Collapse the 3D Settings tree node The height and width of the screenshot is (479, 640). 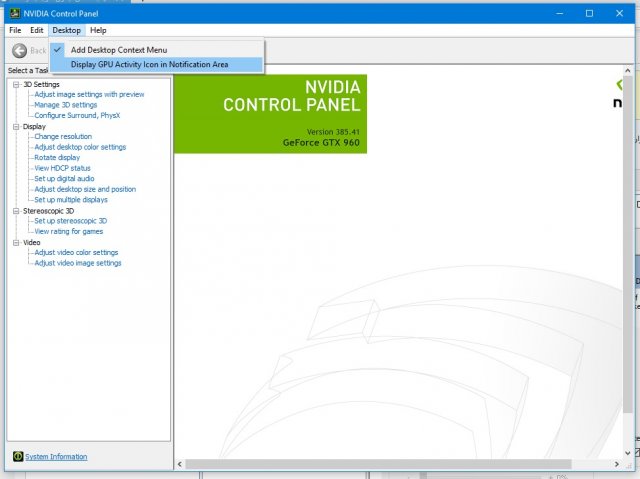click(17, 85)
